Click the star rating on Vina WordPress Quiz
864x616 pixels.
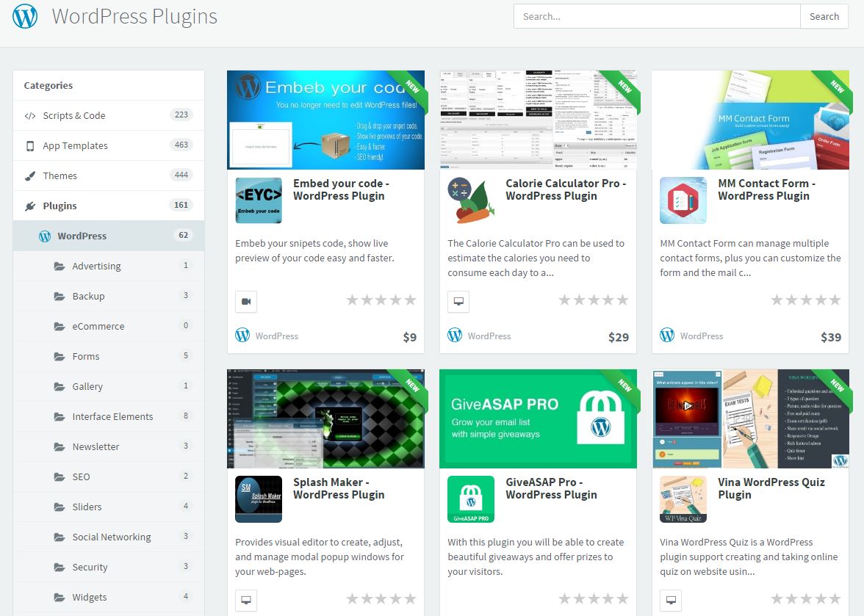805,599
